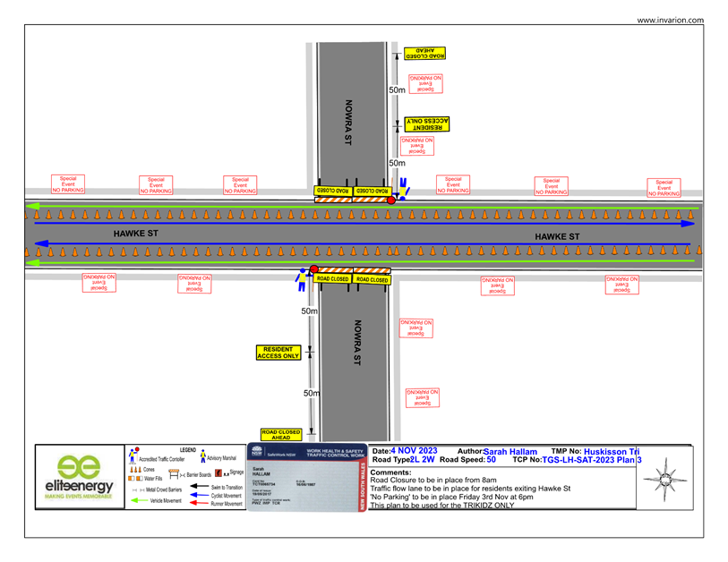
Task: Click the Water Fills icon in the legend
Action: pos(134,478)
